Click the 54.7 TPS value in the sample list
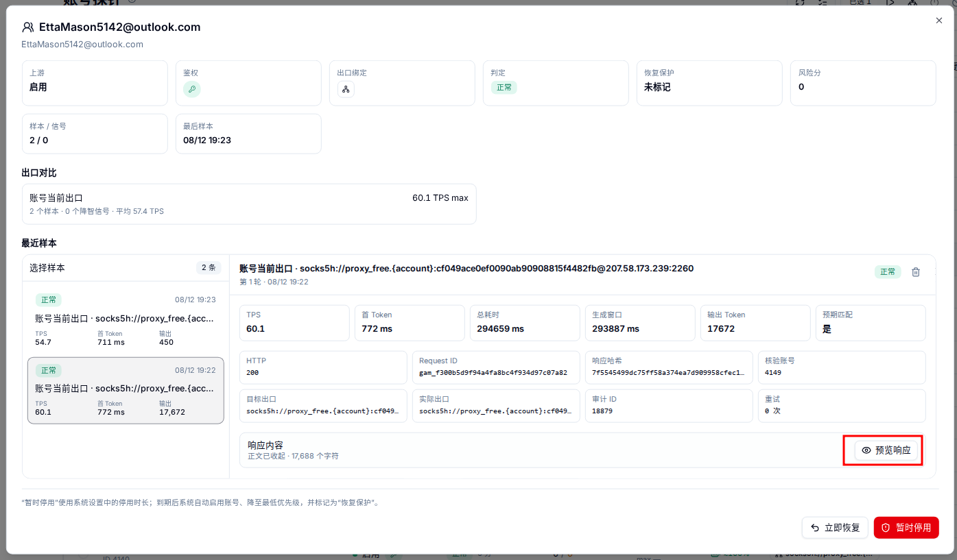The height and width of the screenshot is (560, 957). pyautogui.click(x=43, y=342)
